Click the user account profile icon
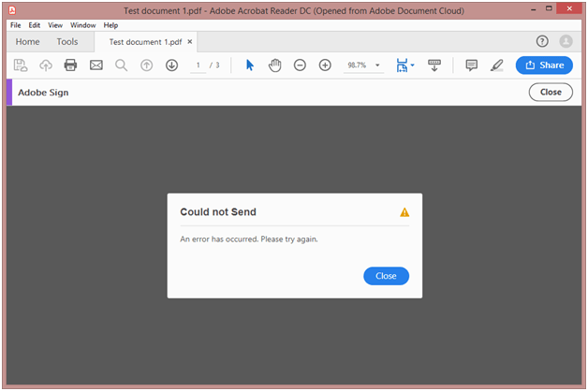Image resolution: width=588 pixels, height=391 pixels. click(566, 41)
